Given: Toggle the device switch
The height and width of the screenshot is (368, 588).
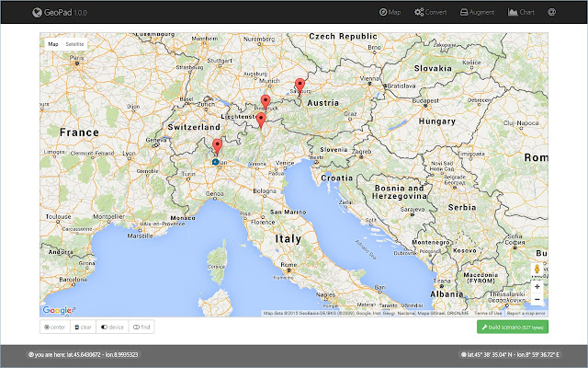Looking at the screenshot, I should [x=112, y=328].
